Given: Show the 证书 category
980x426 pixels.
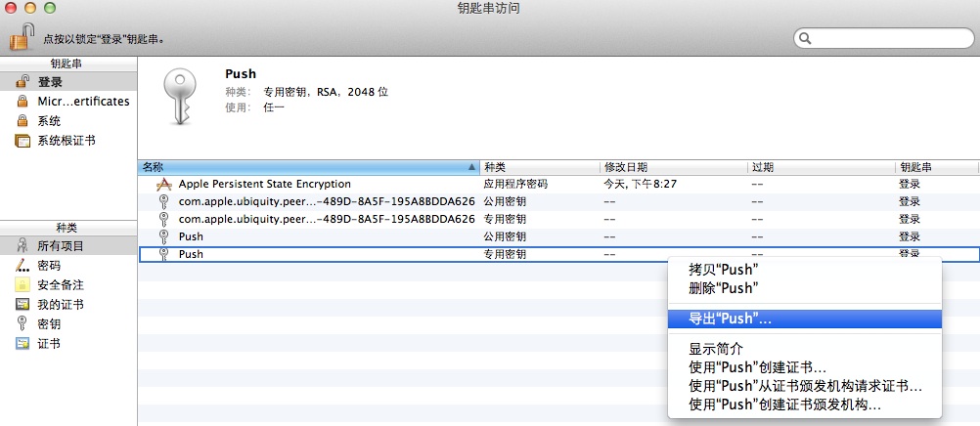Looking at the screenshot, I should (x=49, y=343).
